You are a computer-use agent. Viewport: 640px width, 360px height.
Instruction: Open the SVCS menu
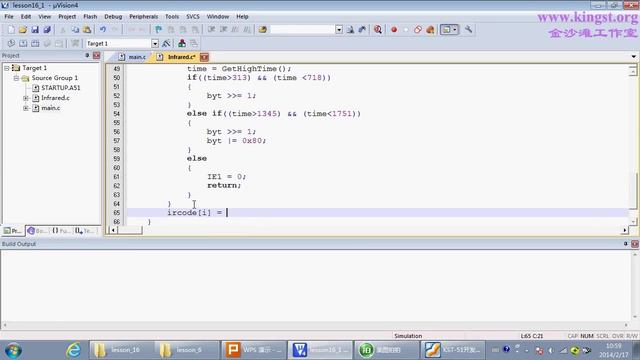(x=193, y=17)
